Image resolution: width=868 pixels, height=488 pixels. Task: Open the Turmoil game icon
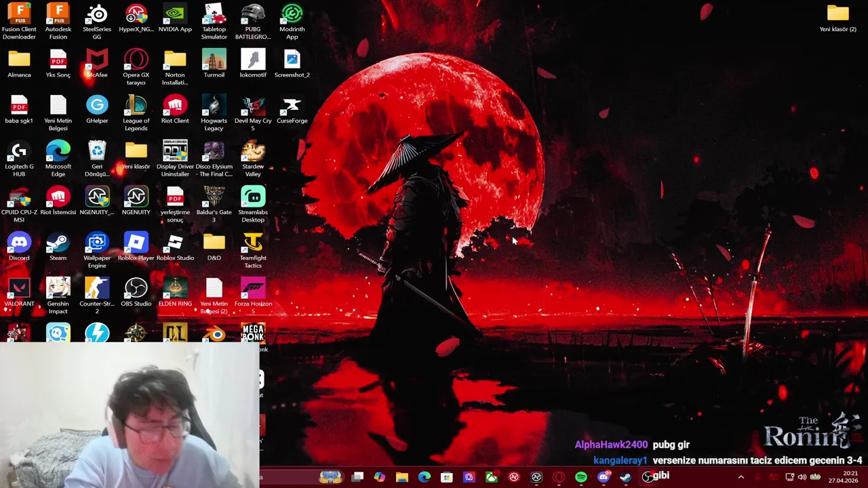[x=214, y=64]
